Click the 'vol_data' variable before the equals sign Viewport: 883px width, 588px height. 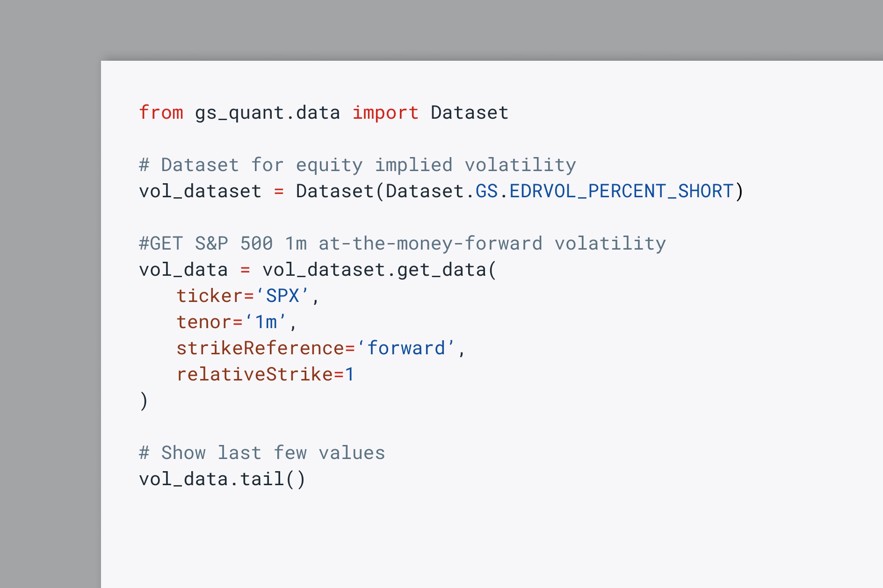point(183,270)
